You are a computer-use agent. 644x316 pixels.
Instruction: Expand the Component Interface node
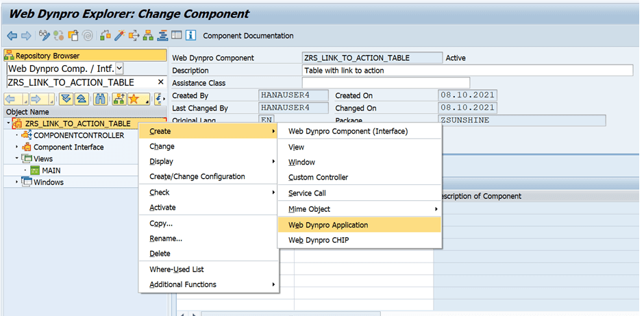[x=17, y=147]
